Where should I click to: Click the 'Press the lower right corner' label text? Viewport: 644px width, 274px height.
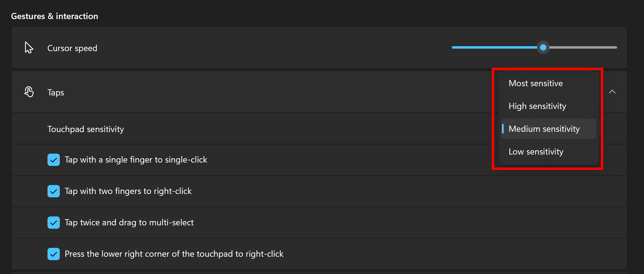point(174,254)
